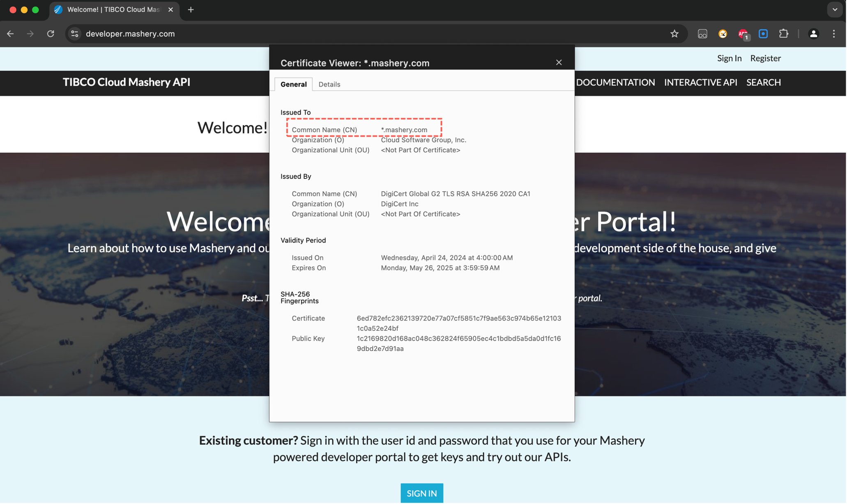
Task: Close the Certificate Viewer dialog
Action: point(559,62)
